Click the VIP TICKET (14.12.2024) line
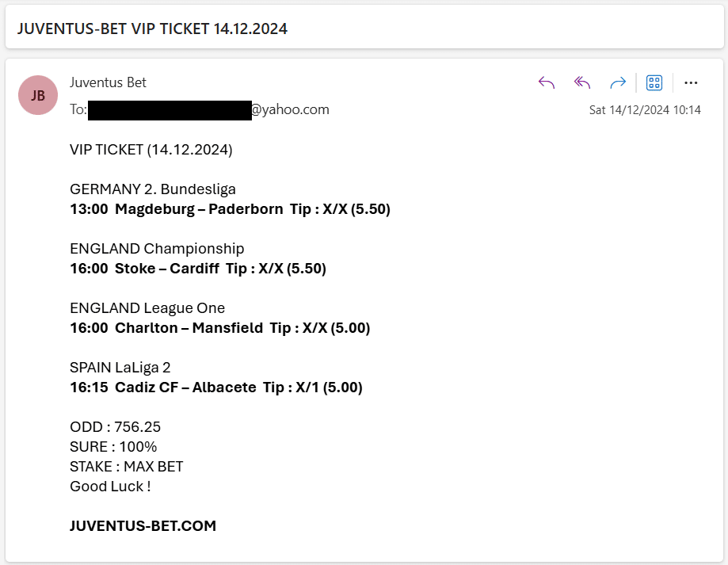Screen dimensions: 728x565 coord(151,150)
